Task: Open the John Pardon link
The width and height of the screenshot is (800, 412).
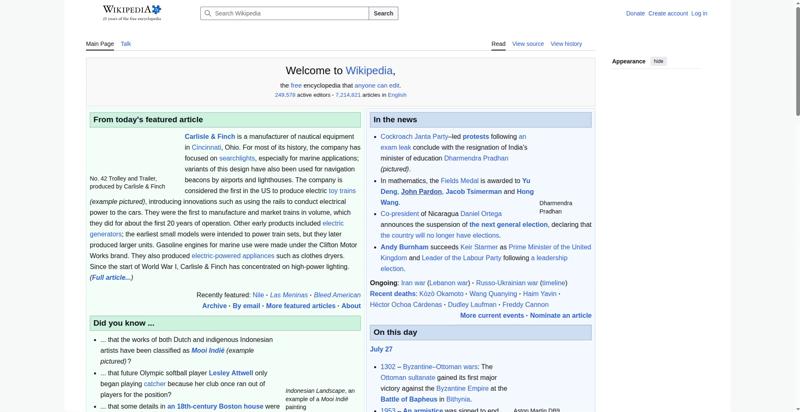Action: [x=421, y=192]
